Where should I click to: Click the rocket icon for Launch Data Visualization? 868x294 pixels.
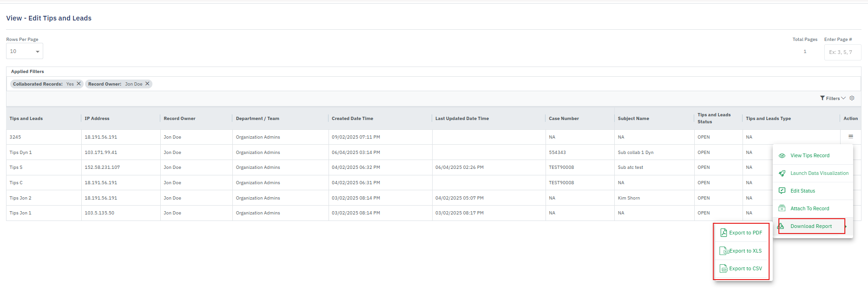782,173
